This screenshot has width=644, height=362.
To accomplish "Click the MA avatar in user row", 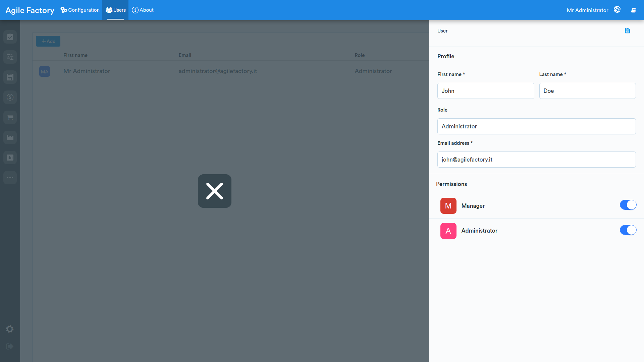I will [45, 71].
